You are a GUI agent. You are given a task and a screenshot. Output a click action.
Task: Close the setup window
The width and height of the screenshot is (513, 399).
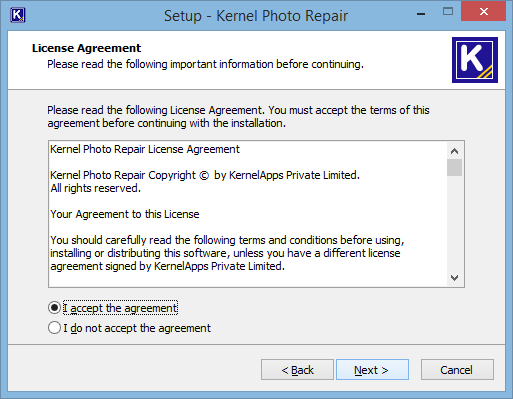(483, 12)
